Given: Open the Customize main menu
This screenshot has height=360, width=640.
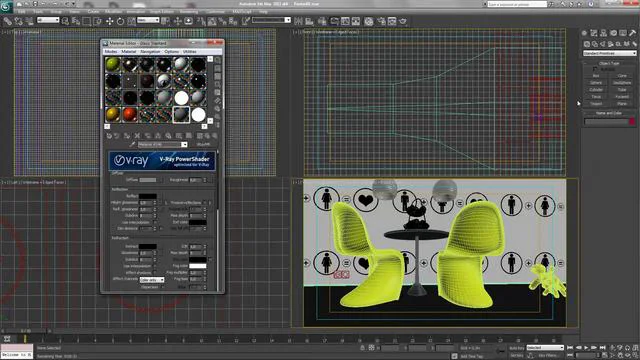Looking at the screenshot, I should pos(215,12).
